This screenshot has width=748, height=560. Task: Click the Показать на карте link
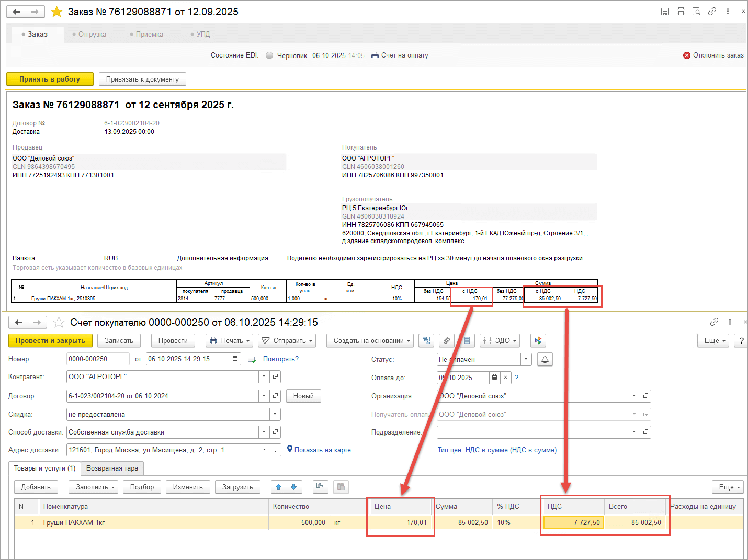pyautogui.click(x=322, y=450)
